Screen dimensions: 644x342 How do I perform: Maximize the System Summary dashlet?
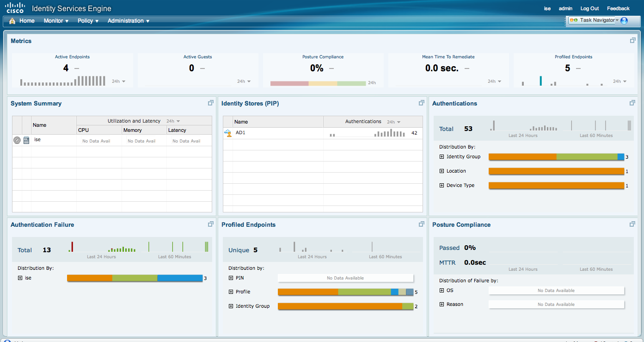pos(210,103)
